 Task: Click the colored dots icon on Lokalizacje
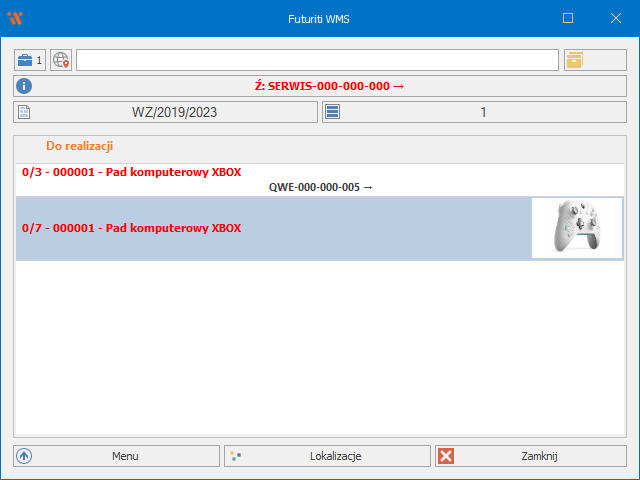[235, 456]
